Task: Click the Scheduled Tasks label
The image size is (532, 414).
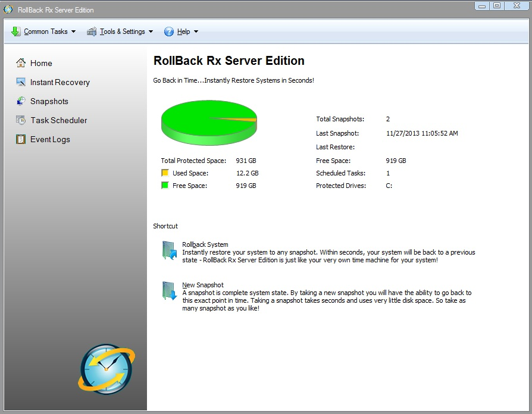Action: [x=340, y=173]
